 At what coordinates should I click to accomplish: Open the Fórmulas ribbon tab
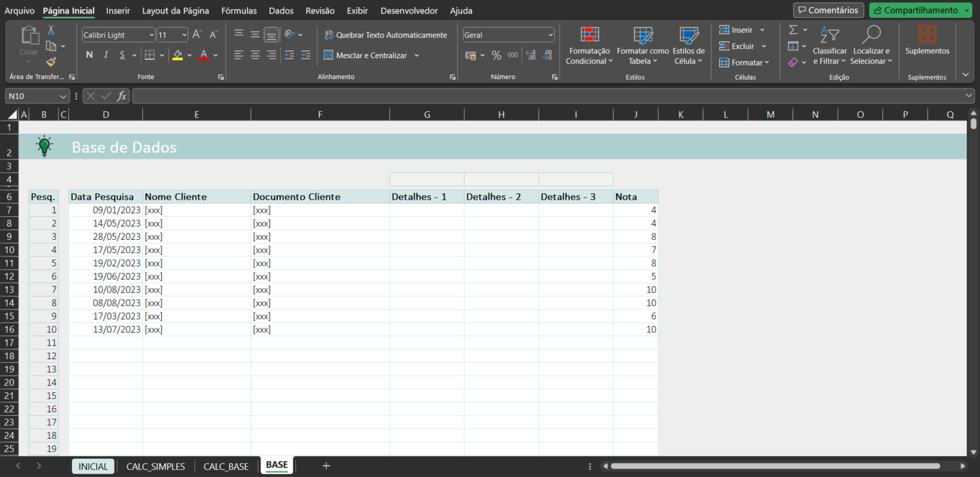click(x=239, y=10)
